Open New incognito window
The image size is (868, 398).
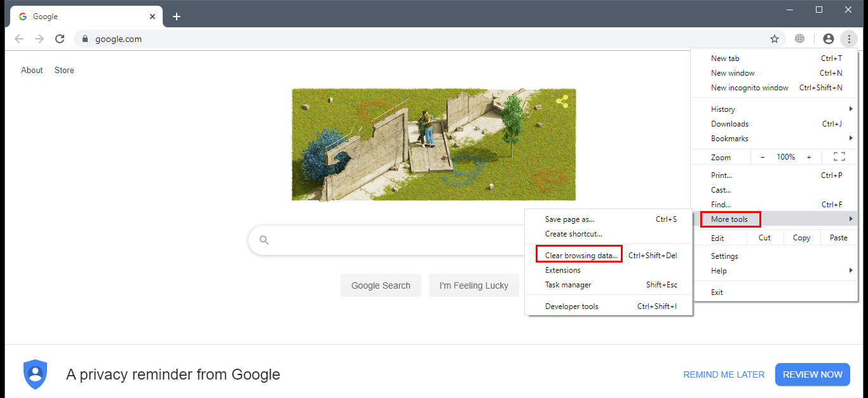pyautogui.click(x=774, y=88)
